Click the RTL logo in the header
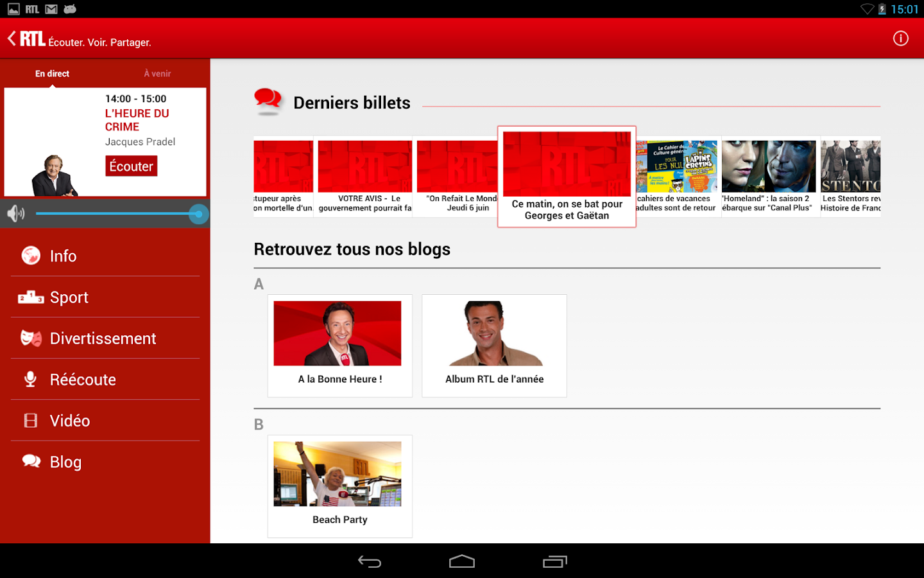Viewport: 924px width, 578px height. pyautogui.click(x=32, y=39)
